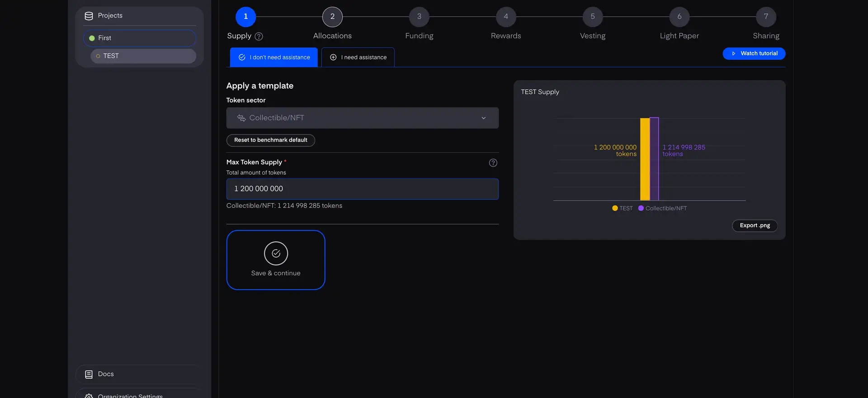Screen dimensions: 868x398
Task: Click the Token sector exchange icon
Action: click(241, 118)
